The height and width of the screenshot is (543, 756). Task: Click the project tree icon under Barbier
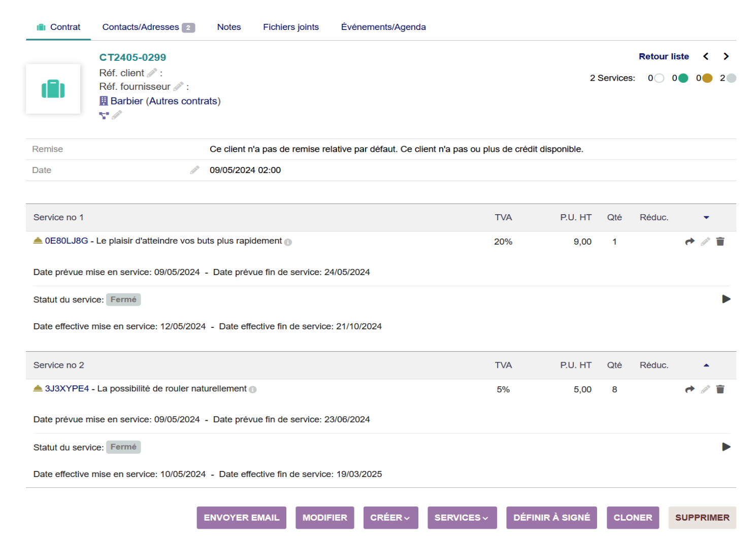(x=104, y=115)
